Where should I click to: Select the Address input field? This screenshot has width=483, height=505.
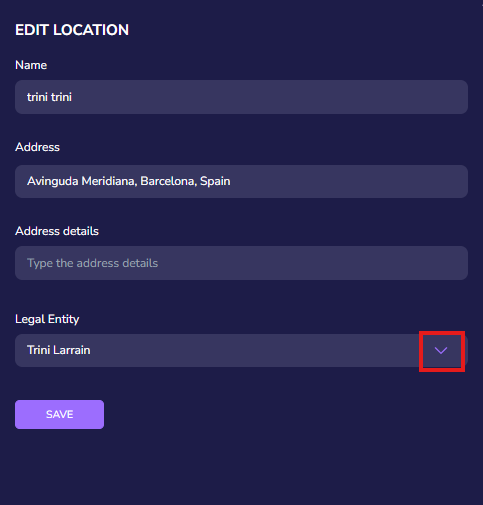[x=241, y=181]
